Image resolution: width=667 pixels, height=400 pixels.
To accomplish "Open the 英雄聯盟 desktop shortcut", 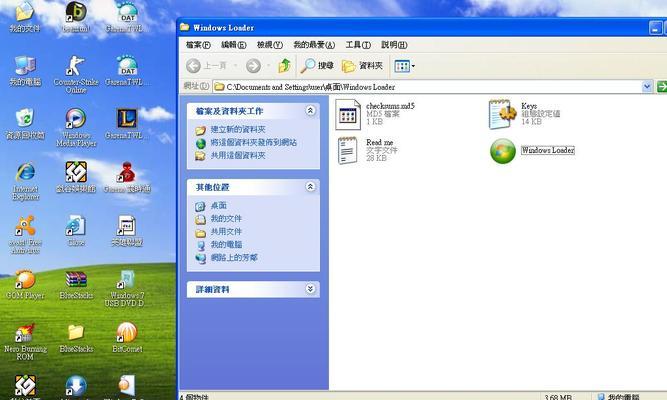I will (127, 231).
